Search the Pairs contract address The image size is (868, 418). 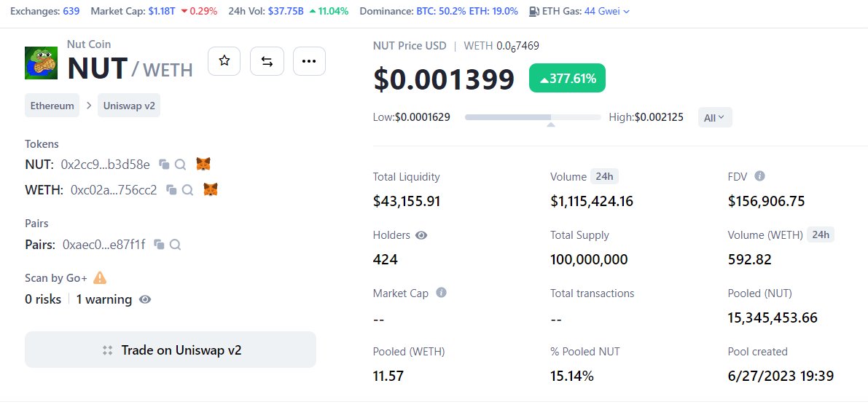pos(176,245)
